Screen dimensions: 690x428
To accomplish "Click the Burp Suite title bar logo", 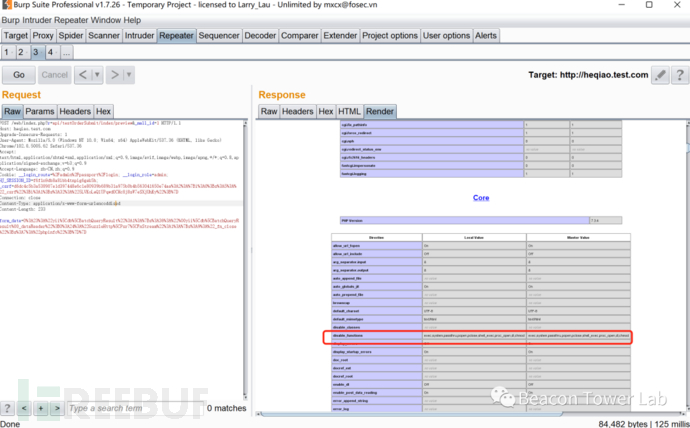I will pos(7,5).
